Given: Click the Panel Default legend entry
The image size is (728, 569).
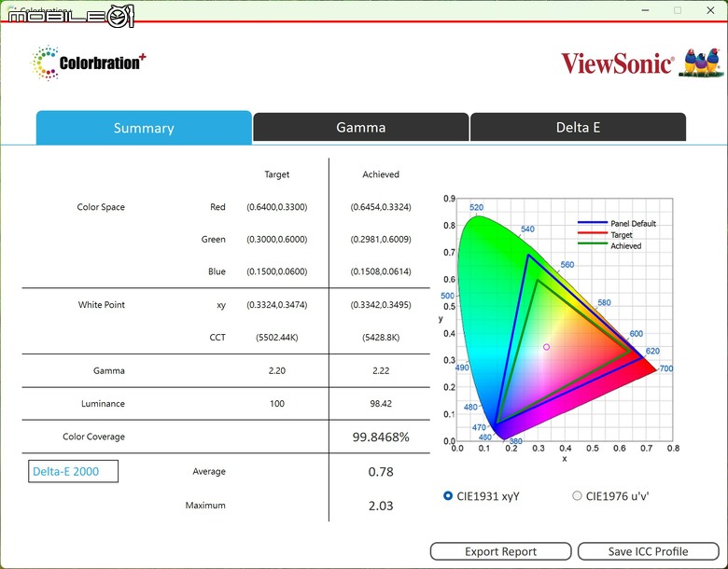Looking at the screenshot, I should [617, 223].
